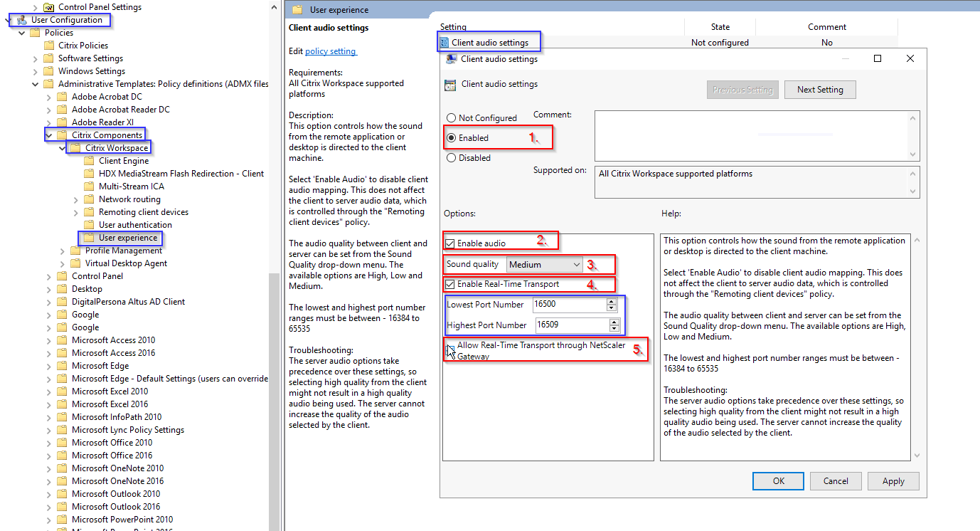This screenshot has width=980, height=531.
Task: Click the Lowest Port Number field
Action: tap(569, 305)
